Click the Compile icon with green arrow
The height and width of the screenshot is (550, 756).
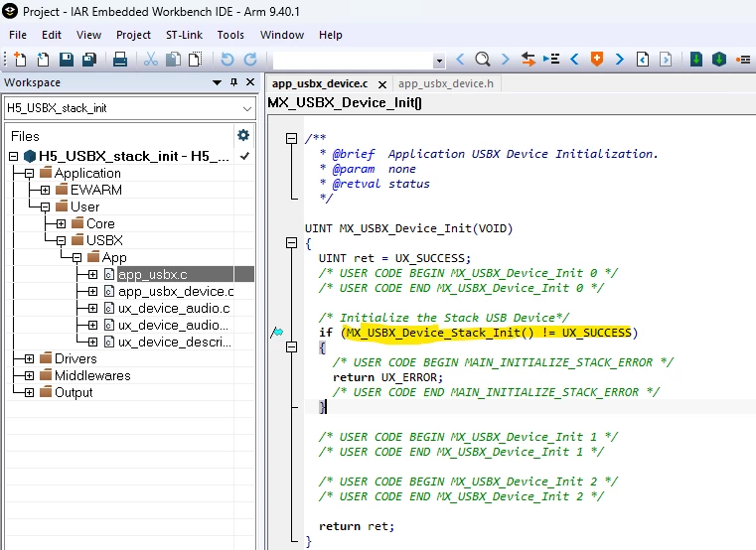[696, 59]
